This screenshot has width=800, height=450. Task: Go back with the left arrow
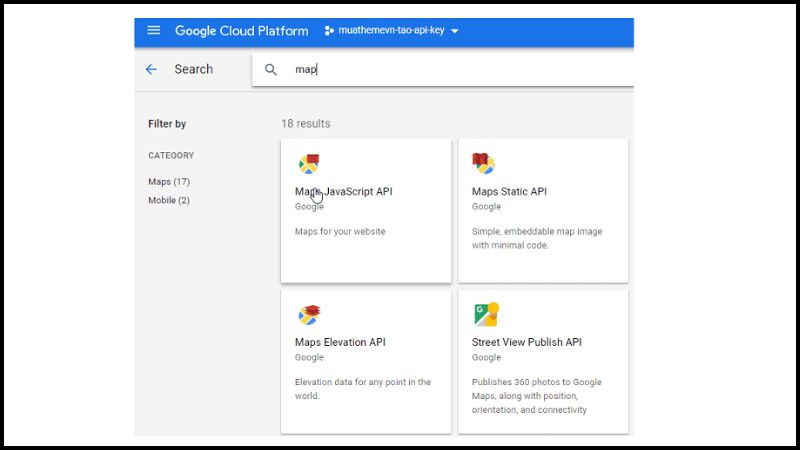coord(151,69)
